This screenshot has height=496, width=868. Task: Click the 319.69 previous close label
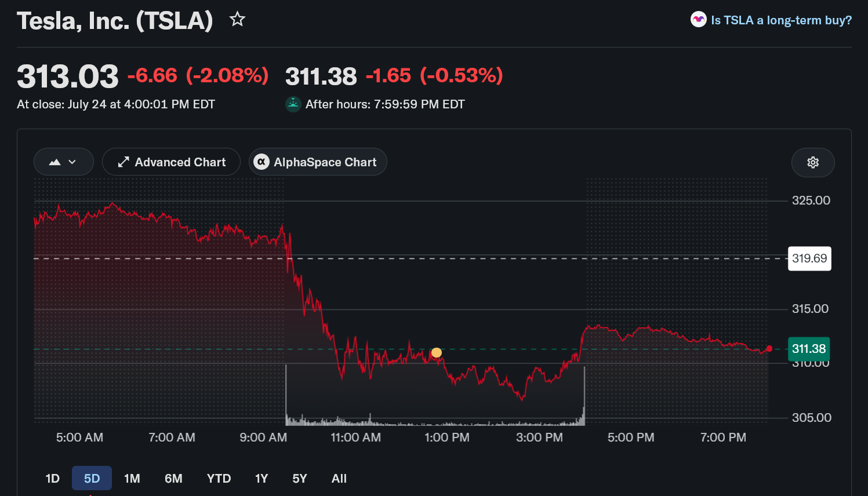point(809,258)
